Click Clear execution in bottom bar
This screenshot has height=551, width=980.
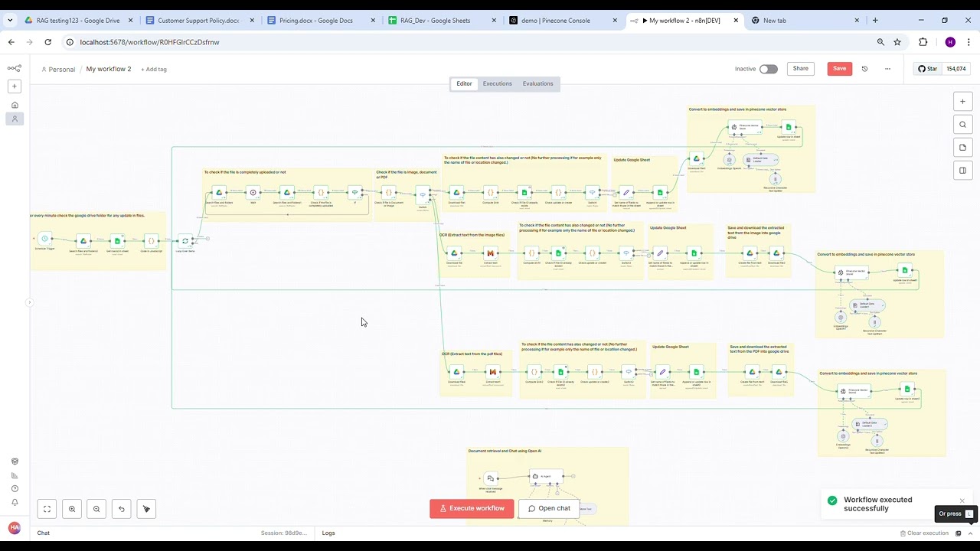coord(923,533)
